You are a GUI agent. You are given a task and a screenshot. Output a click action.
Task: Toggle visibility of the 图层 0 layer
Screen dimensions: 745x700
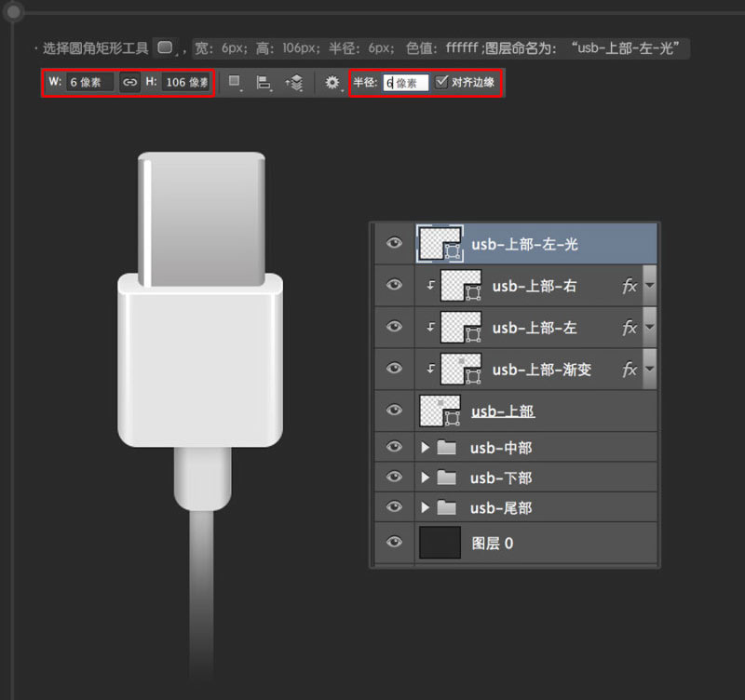point(394,541)
